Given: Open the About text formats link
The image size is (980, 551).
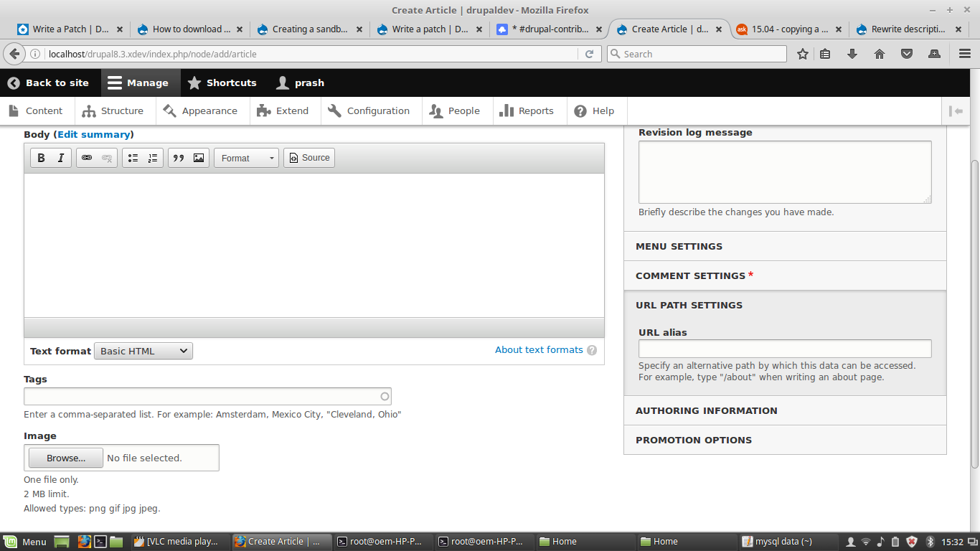Looking at the screenshot, I should point(538,349).
